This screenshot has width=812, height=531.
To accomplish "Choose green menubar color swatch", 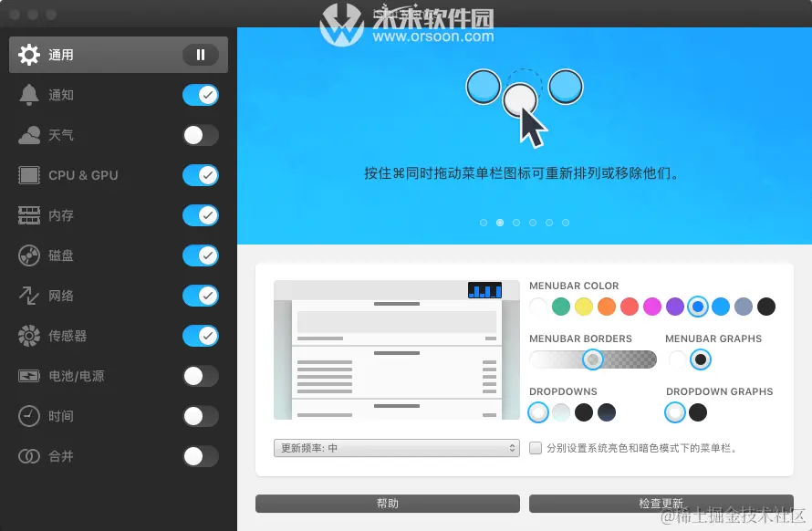I will click(x=561, y=307).
